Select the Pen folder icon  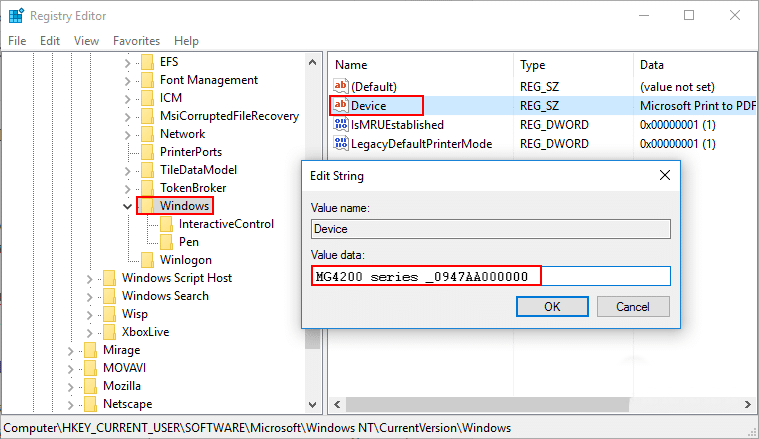point(167,242)
